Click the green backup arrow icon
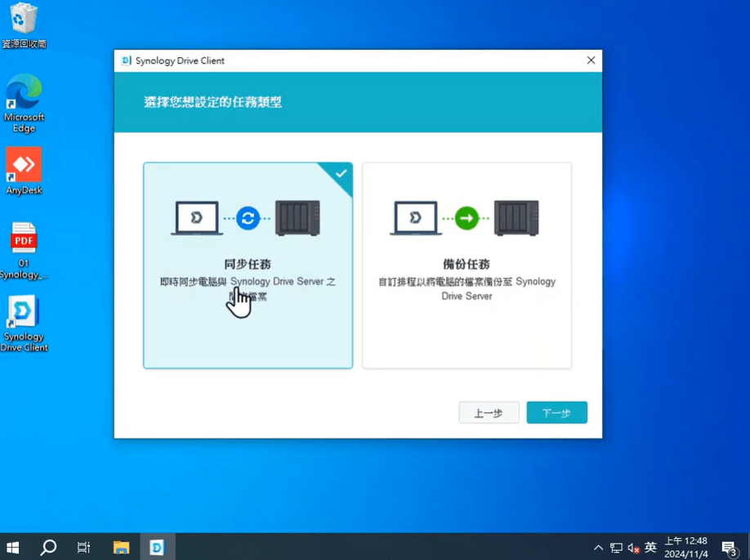This screenshot has width=750, height=560. [x=467, y=218]
